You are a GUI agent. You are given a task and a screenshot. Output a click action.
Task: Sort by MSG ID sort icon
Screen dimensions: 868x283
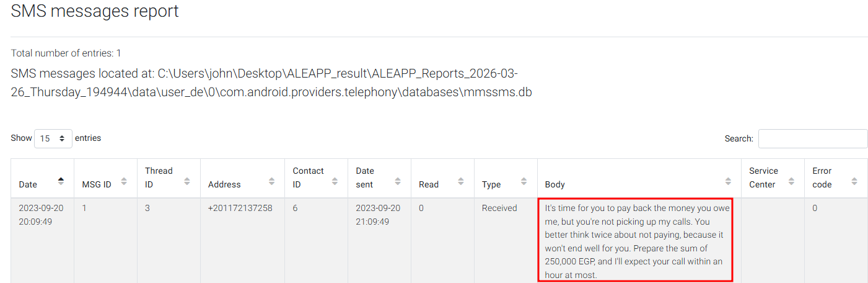[124, 181]
